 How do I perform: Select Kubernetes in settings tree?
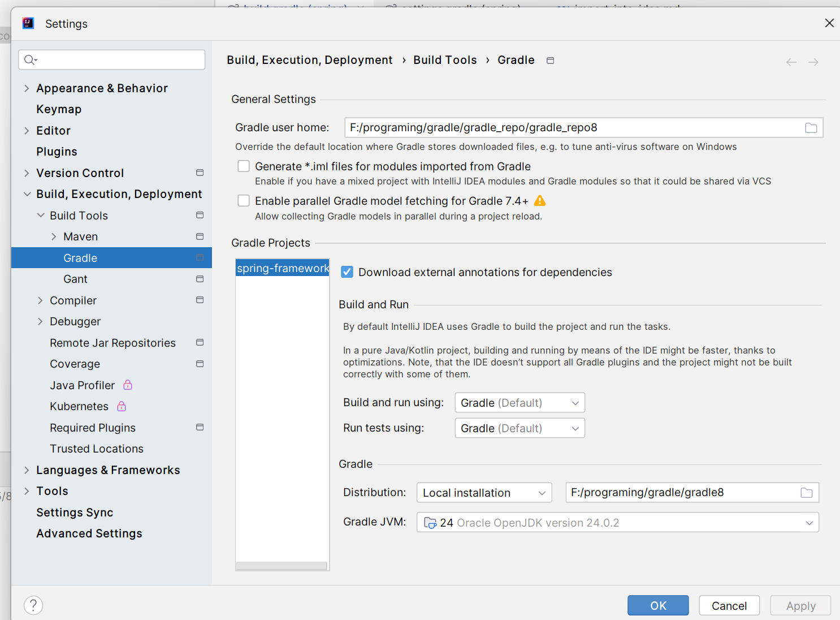tap(79, 406)
